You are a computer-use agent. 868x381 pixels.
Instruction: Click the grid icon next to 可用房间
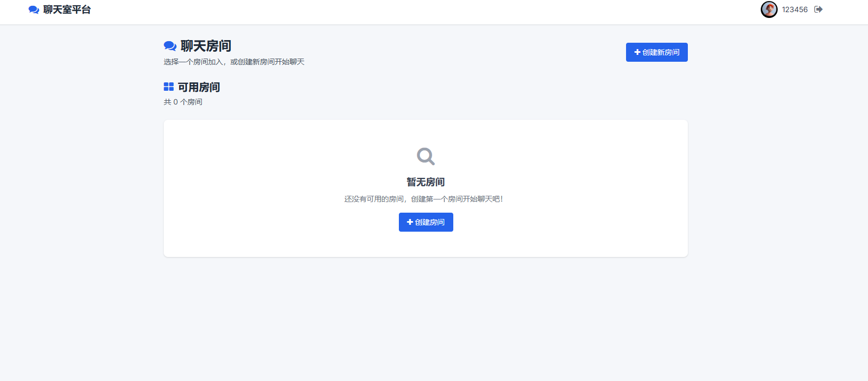(x=169, y=87)
